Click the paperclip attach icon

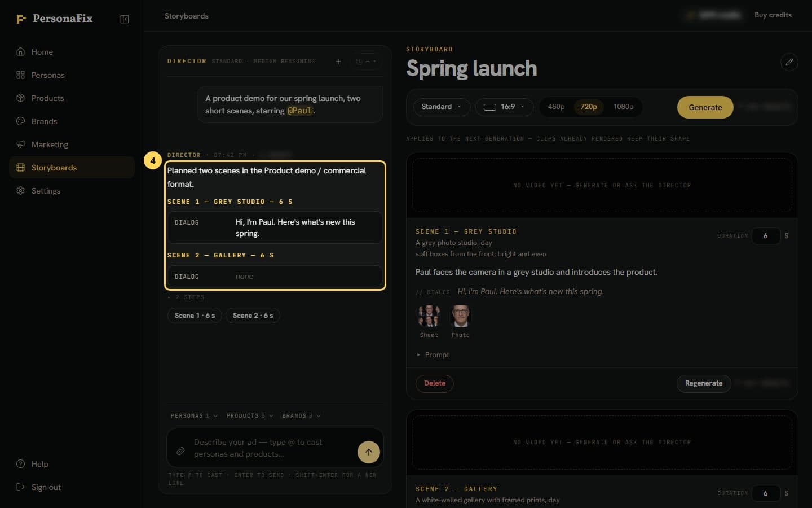[x=180, y=451]
